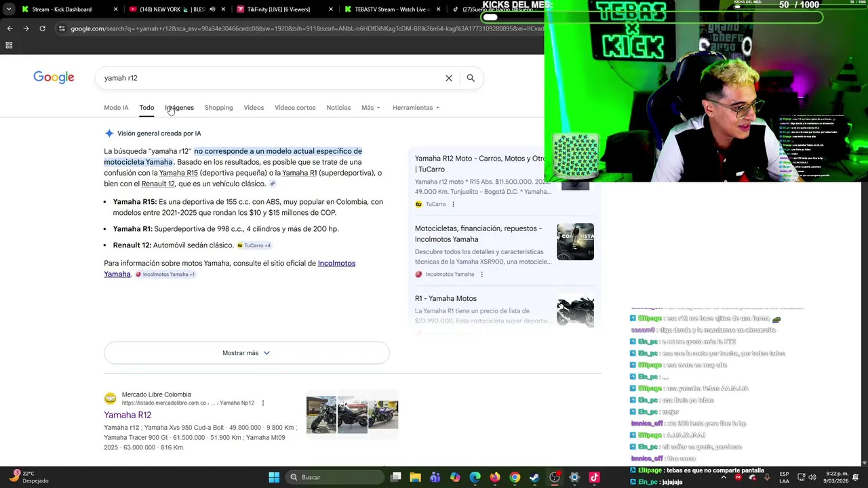
Task: Click the browser Forward arrow
Action: click(x=26, y=28)
